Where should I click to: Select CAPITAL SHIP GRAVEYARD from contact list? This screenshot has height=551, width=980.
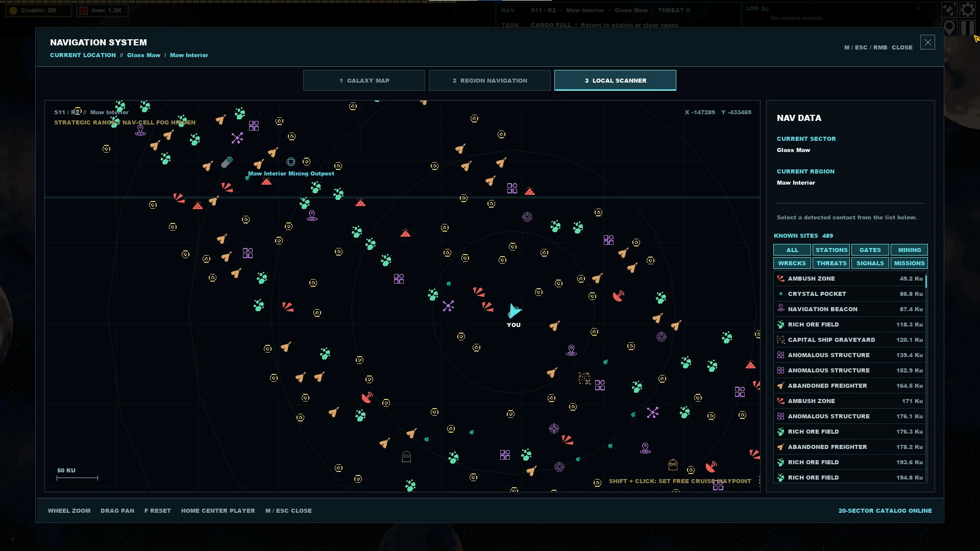click(850, 340)
